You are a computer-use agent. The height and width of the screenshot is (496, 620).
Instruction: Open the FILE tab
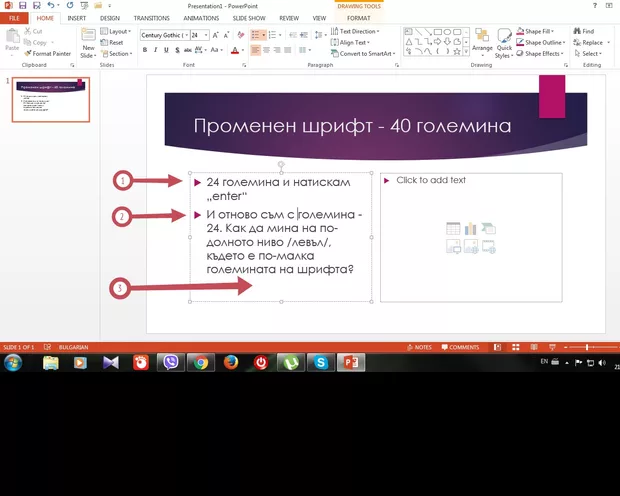pyautogui.click(x=14, y=18)
